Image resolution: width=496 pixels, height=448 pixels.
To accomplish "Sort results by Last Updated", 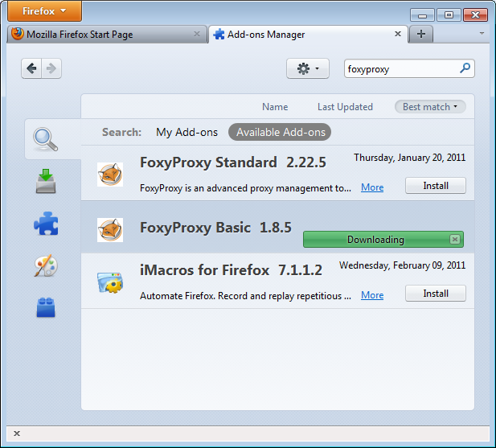I will click(345, 107).
